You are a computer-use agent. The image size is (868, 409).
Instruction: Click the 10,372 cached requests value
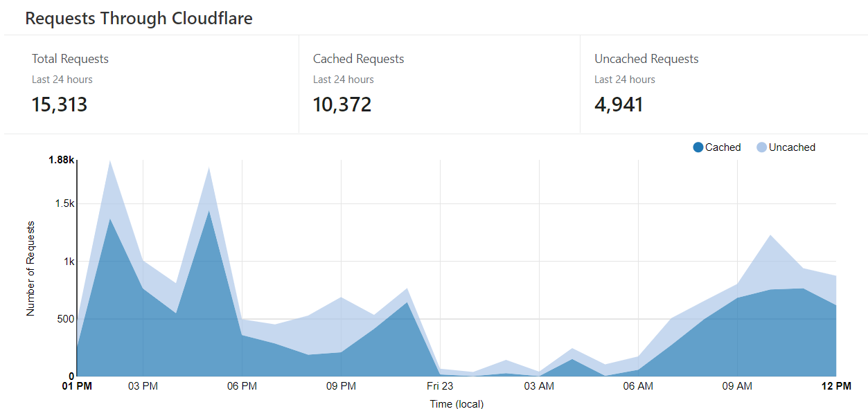pos(342,104)
